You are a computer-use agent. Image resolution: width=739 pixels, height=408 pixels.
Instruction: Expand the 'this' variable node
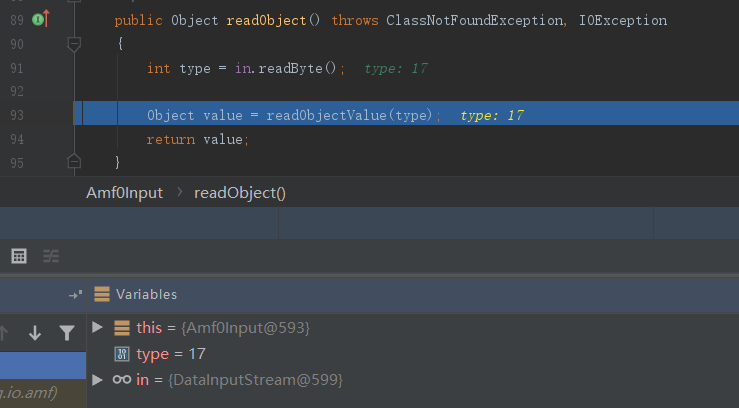coord(97,327)
